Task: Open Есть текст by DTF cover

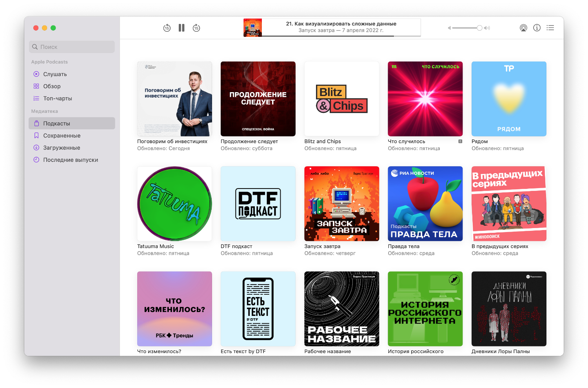Action: tap(258, 309)
